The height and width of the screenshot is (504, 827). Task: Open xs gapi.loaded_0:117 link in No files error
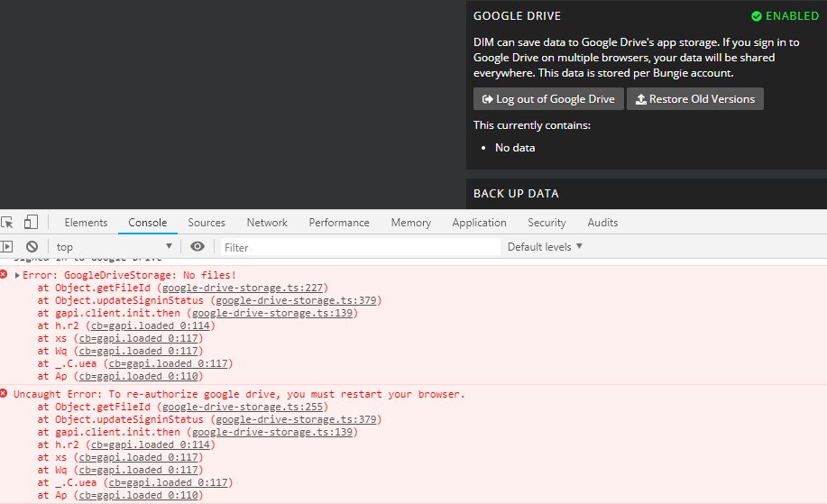(x=138, y=338)
